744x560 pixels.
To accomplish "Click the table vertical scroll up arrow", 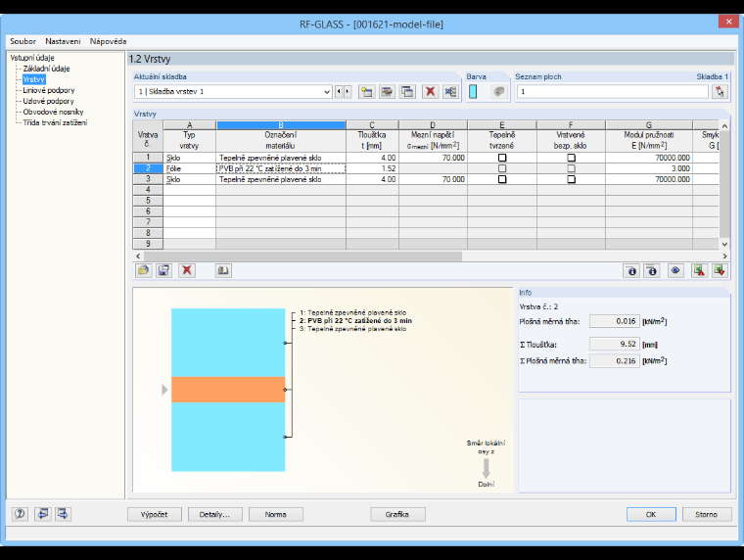I will (724, 125).
